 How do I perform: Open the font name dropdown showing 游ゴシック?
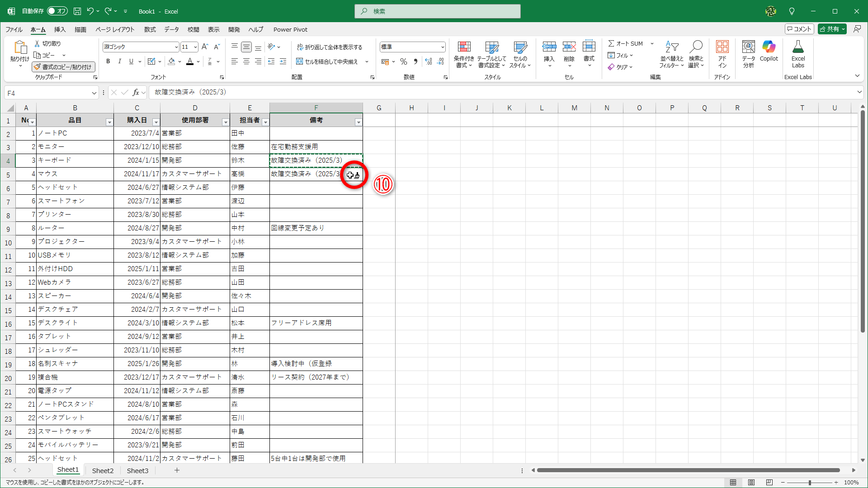(176, 47)
